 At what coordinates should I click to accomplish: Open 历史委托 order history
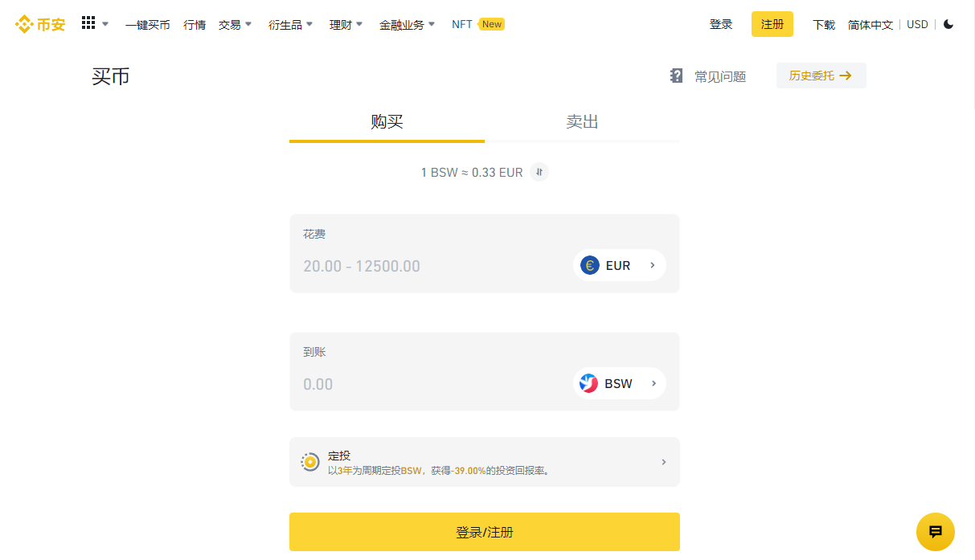click(821, 76)
